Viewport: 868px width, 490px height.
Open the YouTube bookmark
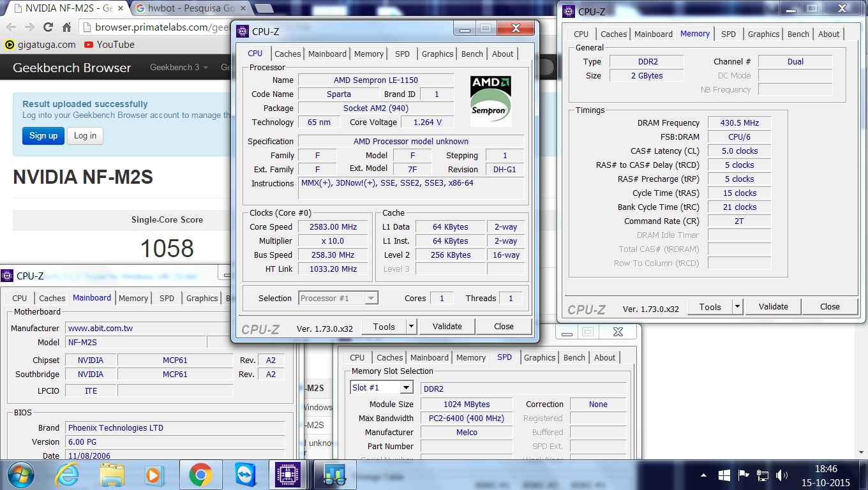(x=109, y=45)
